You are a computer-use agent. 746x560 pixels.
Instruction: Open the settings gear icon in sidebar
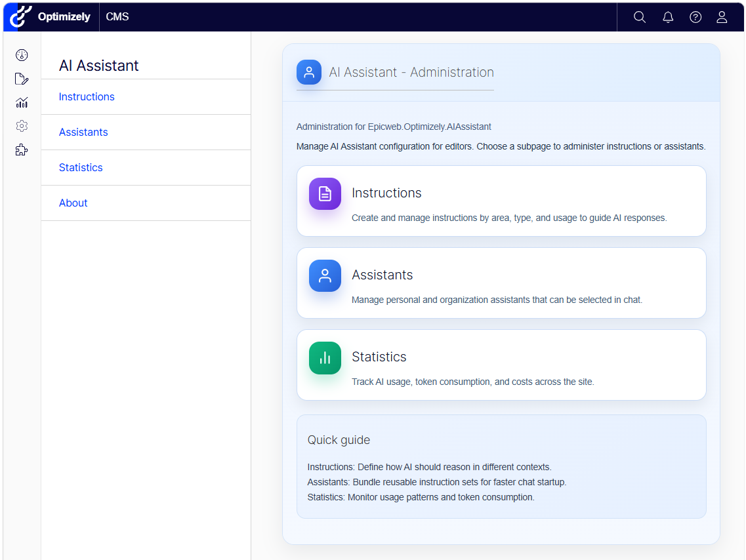coord(22,126)
